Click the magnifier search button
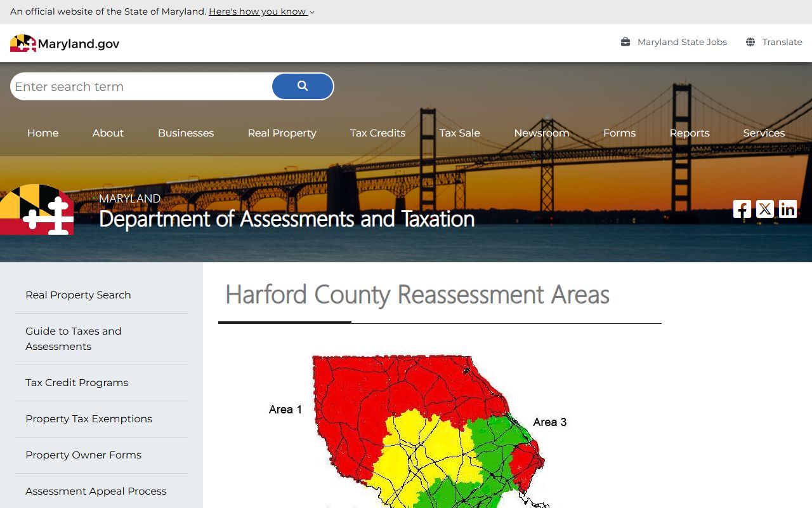The height and width of the screenshot is (508, 812). click(303, 86)
